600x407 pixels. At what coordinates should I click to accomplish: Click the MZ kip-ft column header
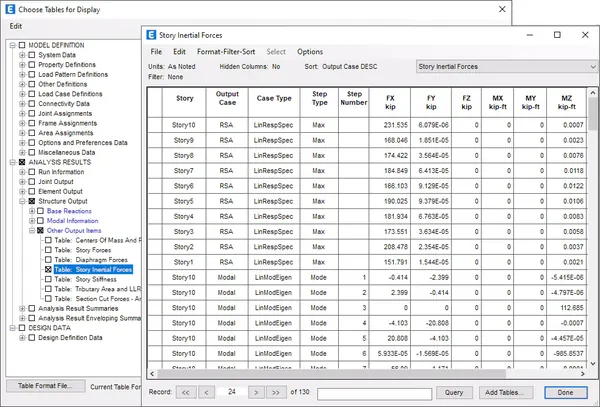pos(566,102)
